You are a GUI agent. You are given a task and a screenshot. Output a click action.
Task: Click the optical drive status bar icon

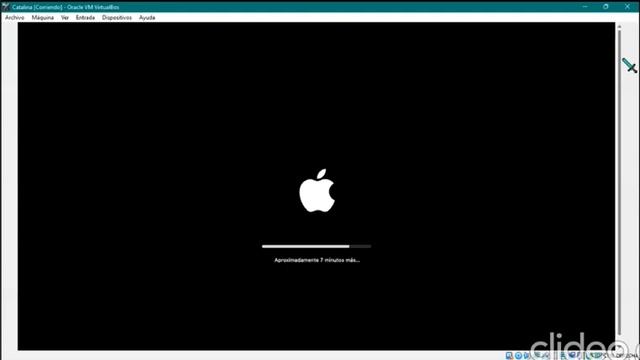(518, 356)
